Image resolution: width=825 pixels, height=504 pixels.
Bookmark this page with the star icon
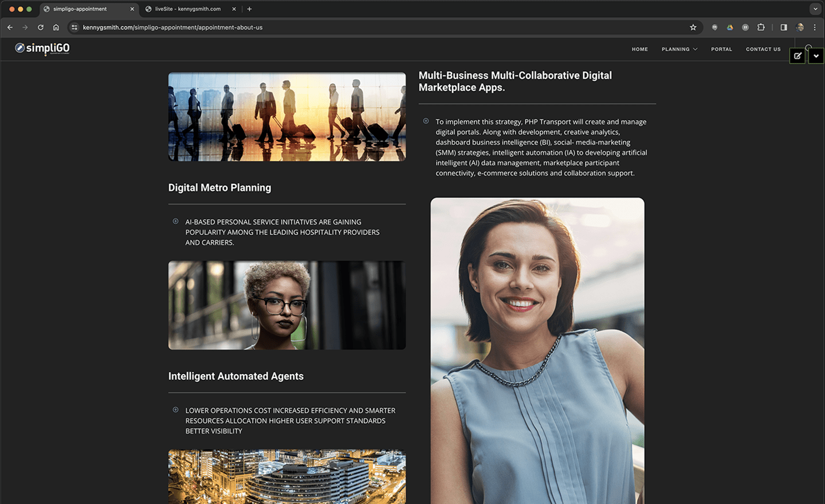pos(693,27)
